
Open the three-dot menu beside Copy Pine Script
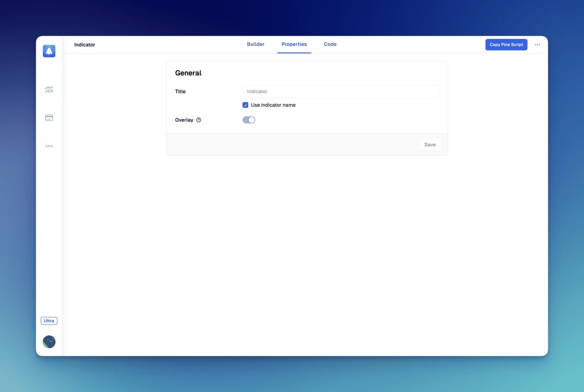tap(537, 45)
